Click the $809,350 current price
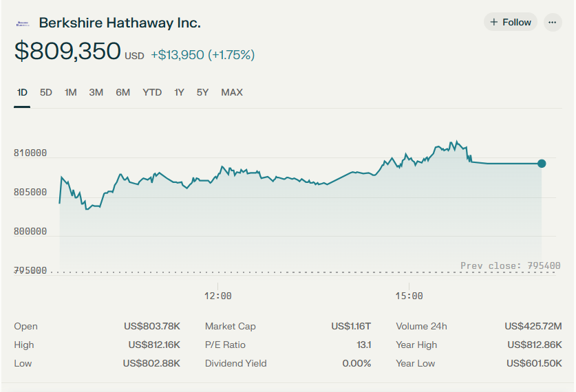The image size is (576, 392). tap(67, 51)
